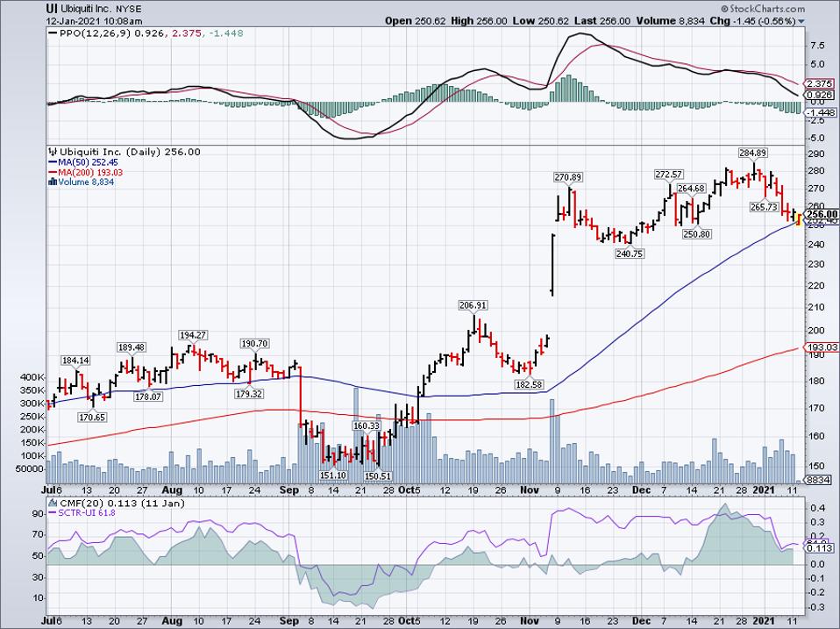Click the 250.80 low price annotation
Image resolution: width=840 pixels, height=629 pixels.
point(697,234)
